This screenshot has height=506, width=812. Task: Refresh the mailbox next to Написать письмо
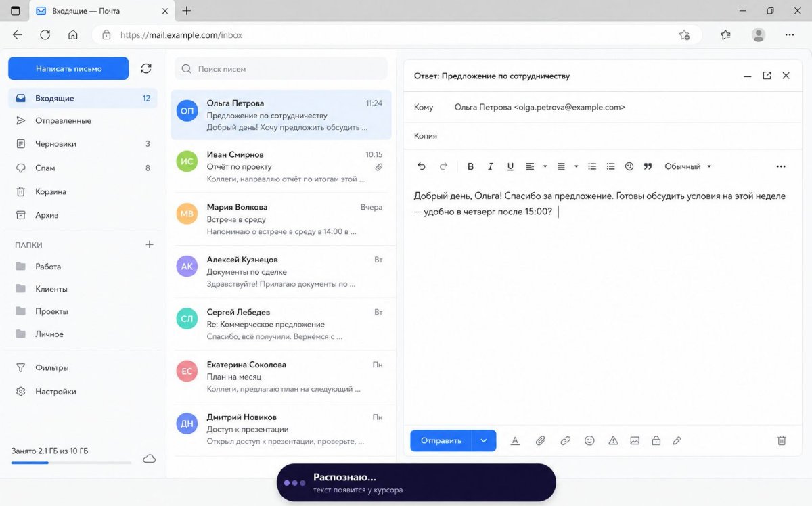[146, 68]
